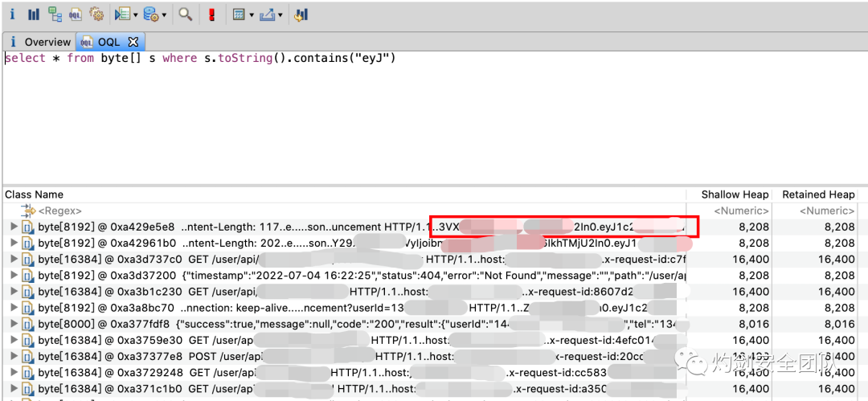The height and width of the screenshot is (401, 868).
Task: Click Retained Heap value 8,016 for 0xa377fdf8
Action: pyautogui.click(x=841, y=324)
